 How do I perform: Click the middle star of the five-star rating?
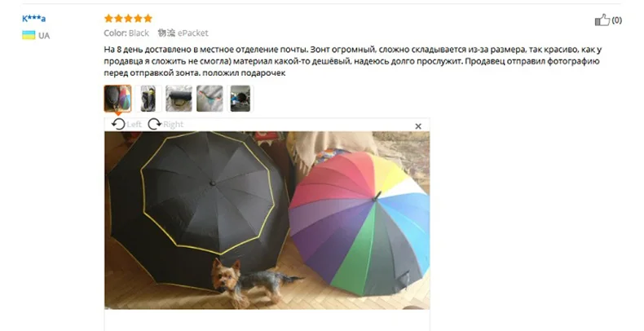coord(128,18)
